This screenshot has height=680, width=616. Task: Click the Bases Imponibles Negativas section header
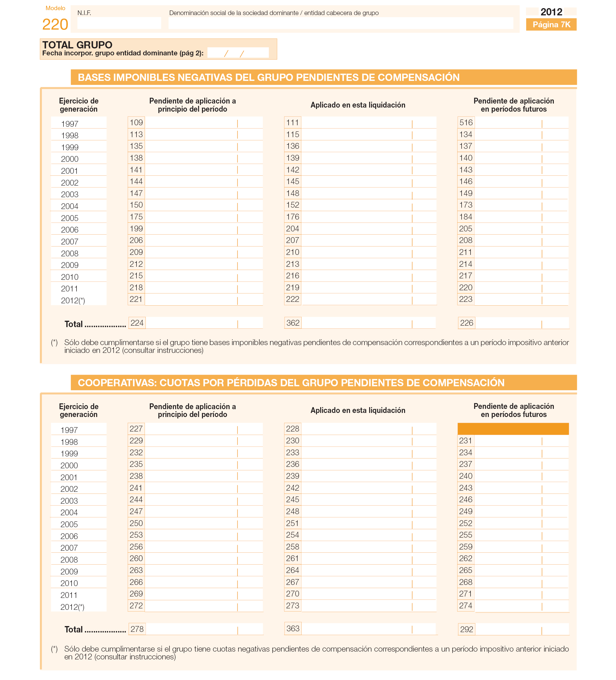click(x=323, y=77)
